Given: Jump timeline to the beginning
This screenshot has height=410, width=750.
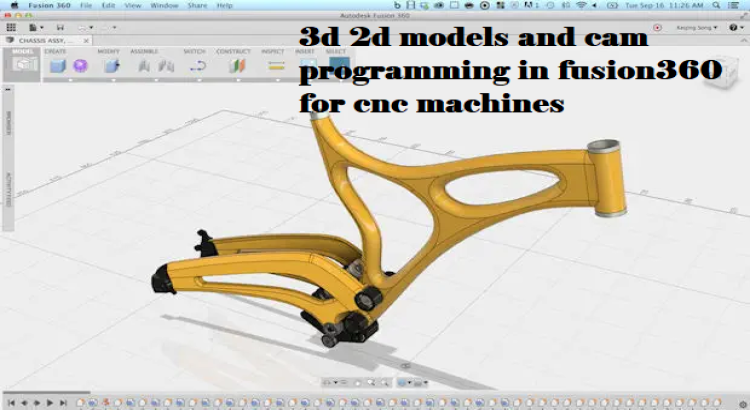Looking at the screenshot, I should click(11, 403).
